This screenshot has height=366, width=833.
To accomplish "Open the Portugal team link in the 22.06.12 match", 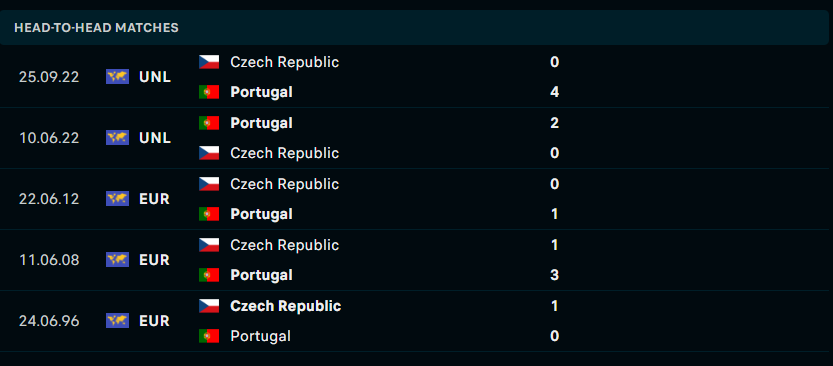I will [261, 214].
